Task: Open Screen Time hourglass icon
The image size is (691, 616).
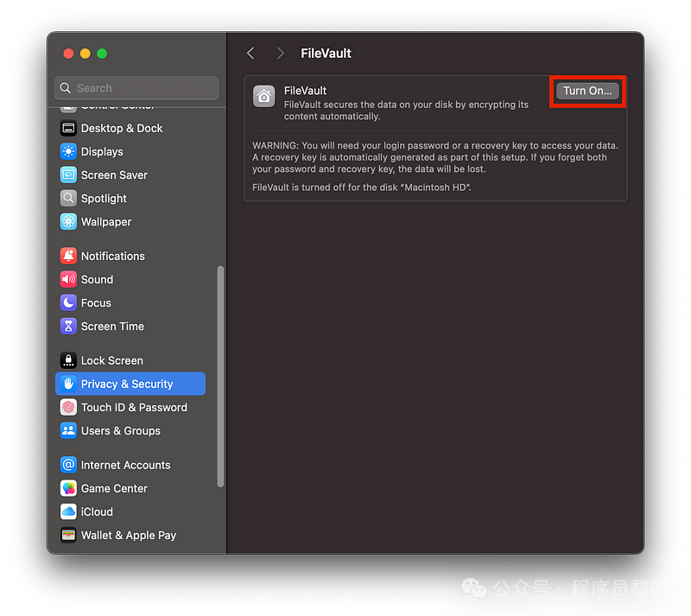Action: (68, 326)
